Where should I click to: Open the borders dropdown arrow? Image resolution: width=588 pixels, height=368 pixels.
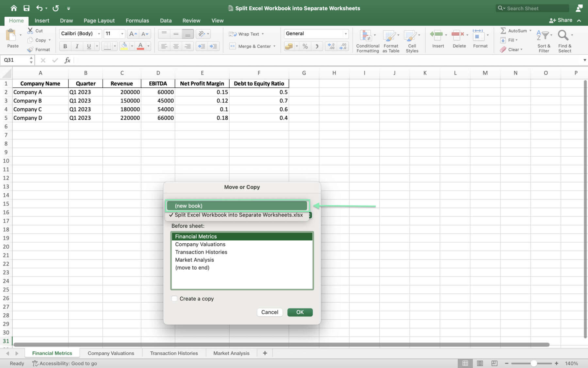(115, 46)
